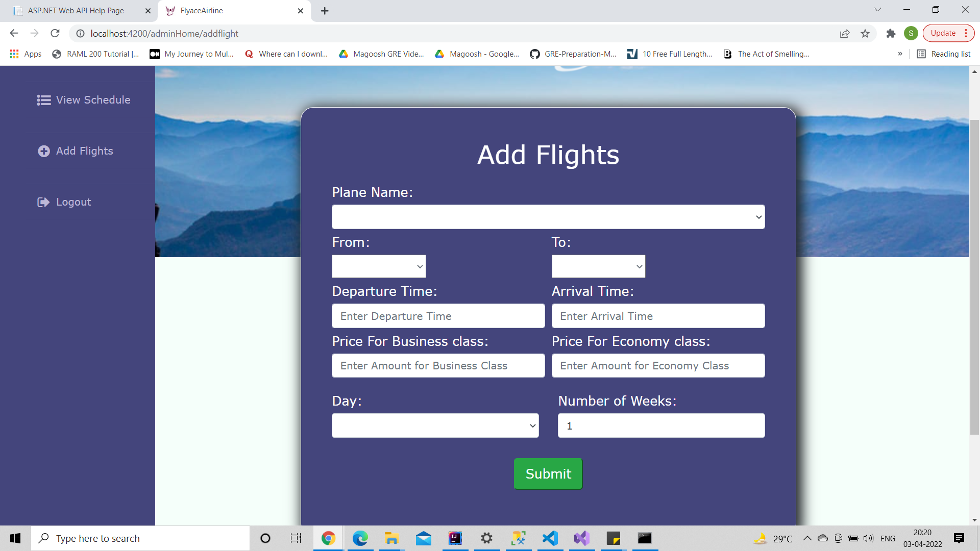Click the Logout icon in sidebar
The image size is (980, 551).
click(43, 202)
